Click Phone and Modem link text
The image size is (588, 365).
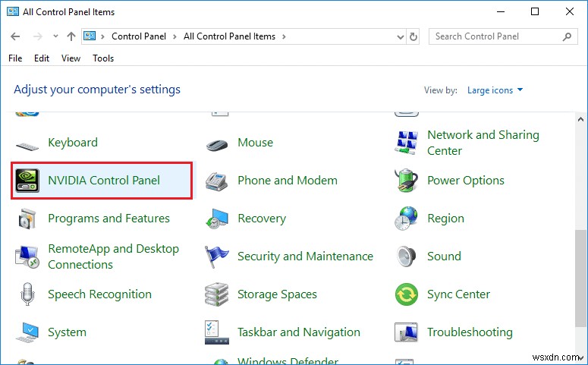coord(288,181)
